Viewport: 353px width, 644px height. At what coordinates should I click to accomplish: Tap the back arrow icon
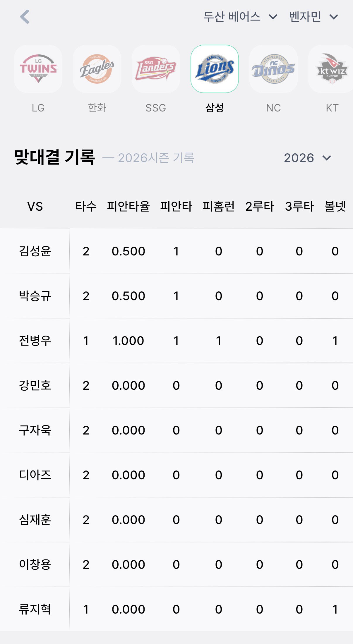click(25, 17)
